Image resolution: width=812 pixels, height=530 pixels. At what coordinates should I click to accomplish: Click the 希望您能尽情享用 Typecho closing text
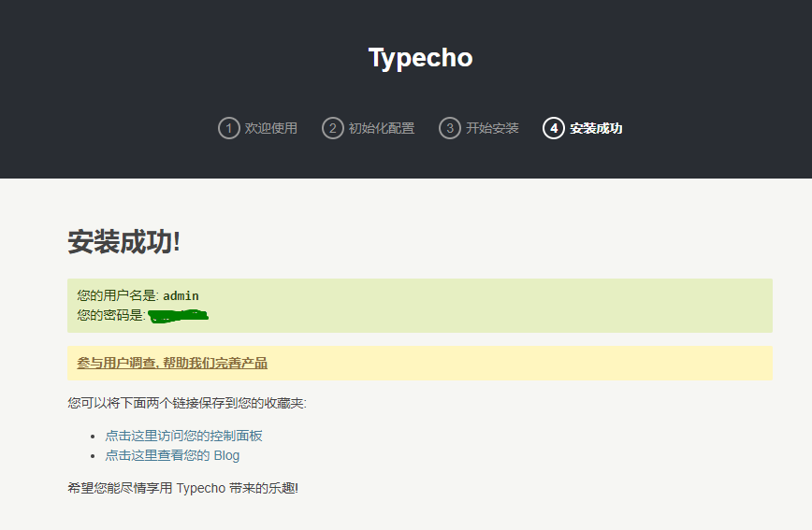pos(182,488)
